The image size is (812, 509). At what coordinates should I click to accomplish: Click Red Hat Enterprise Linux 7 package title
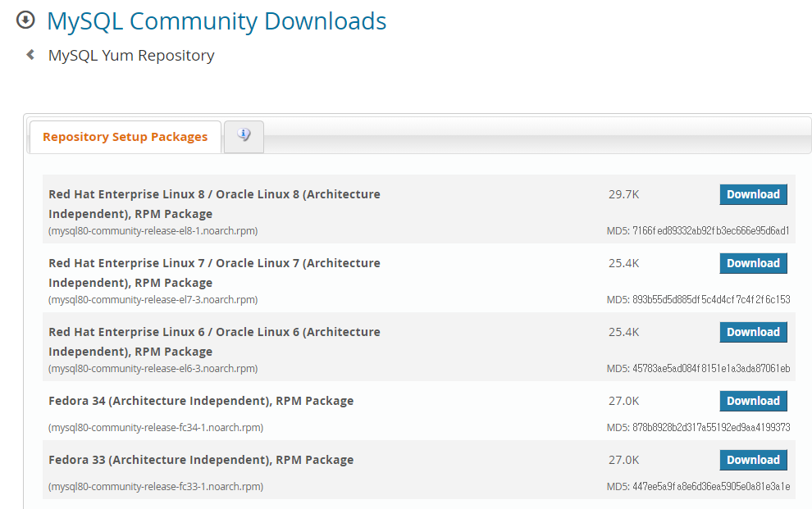(214, 273)
